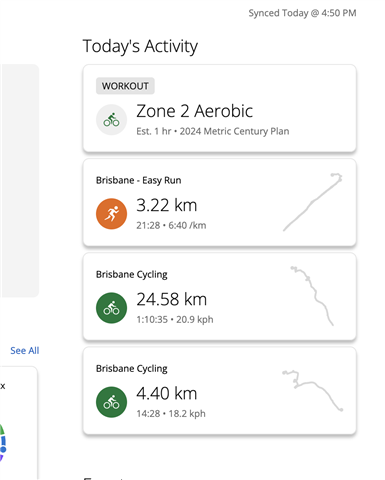Open route map of 4.40 km ride
The width and height of the screenshot is (385, 480).
[313, 391]
